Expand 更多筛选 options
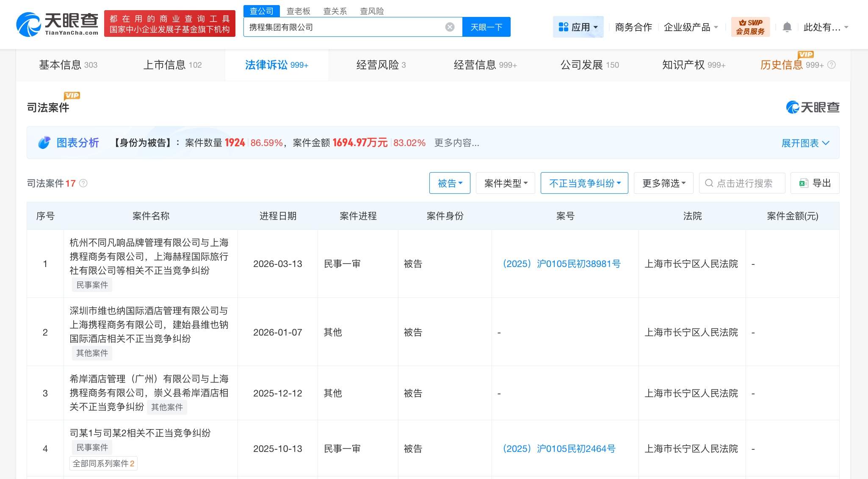 pos(663,183)
